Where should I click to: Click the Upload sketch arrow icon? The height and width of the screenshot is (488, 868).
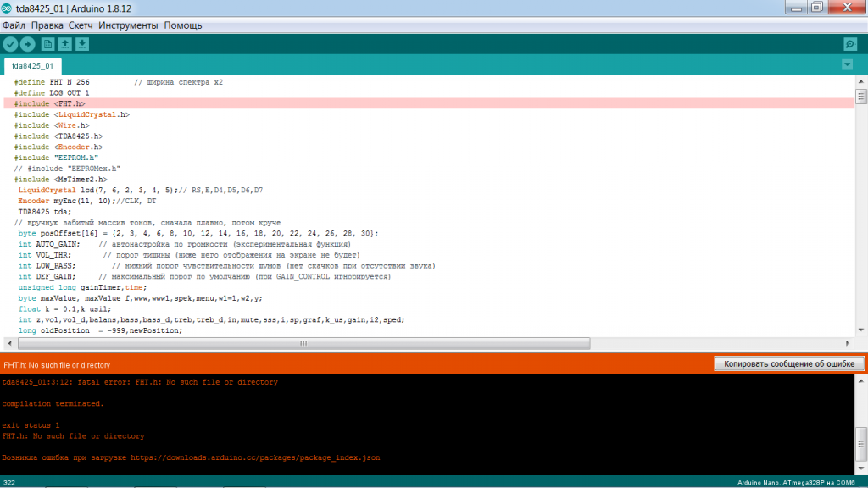point(28,44)
